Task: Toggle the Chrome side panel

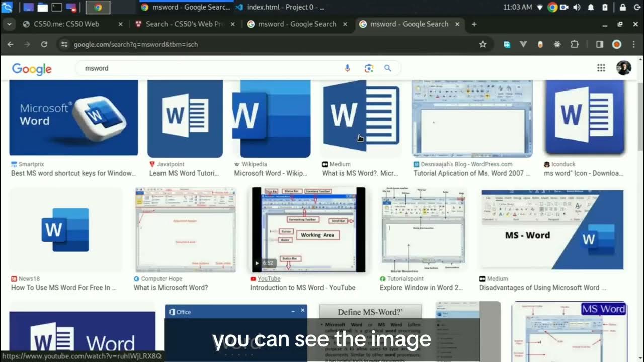Action: [599, 44]
